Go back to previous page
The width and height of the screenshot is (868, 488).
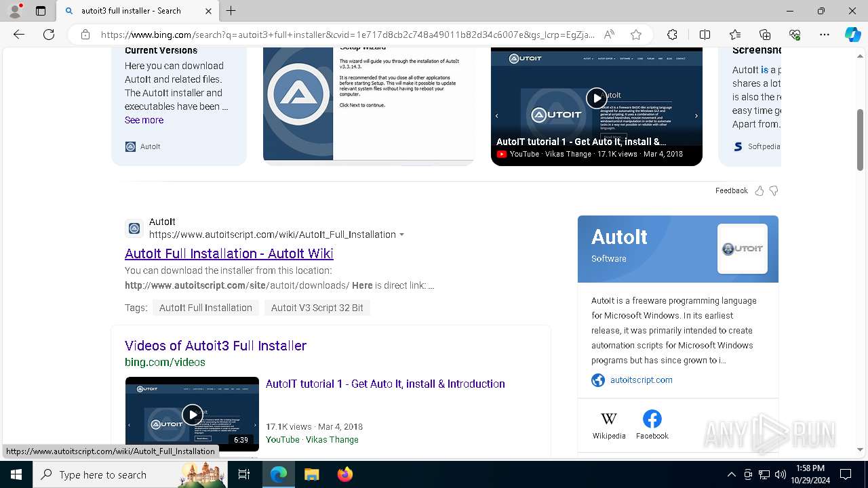click(x=19, y=35)
